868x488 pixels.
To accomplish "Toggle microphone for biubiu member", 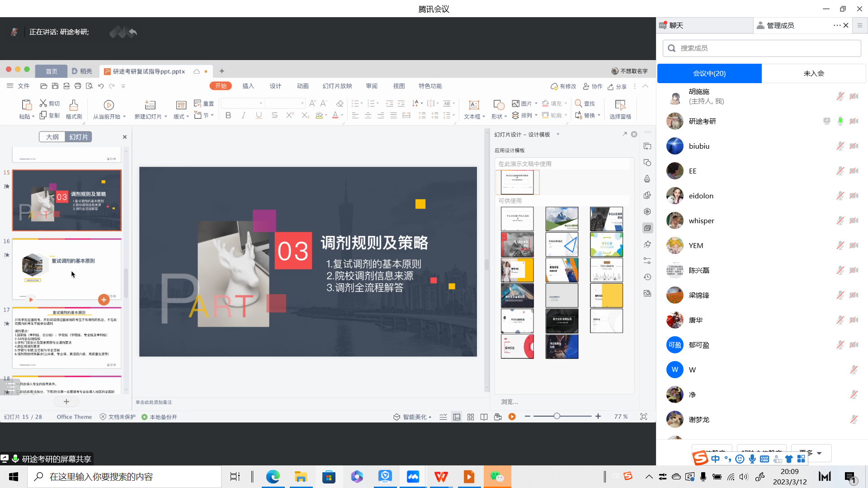I will pyautogui.click(x=840, y=146).
